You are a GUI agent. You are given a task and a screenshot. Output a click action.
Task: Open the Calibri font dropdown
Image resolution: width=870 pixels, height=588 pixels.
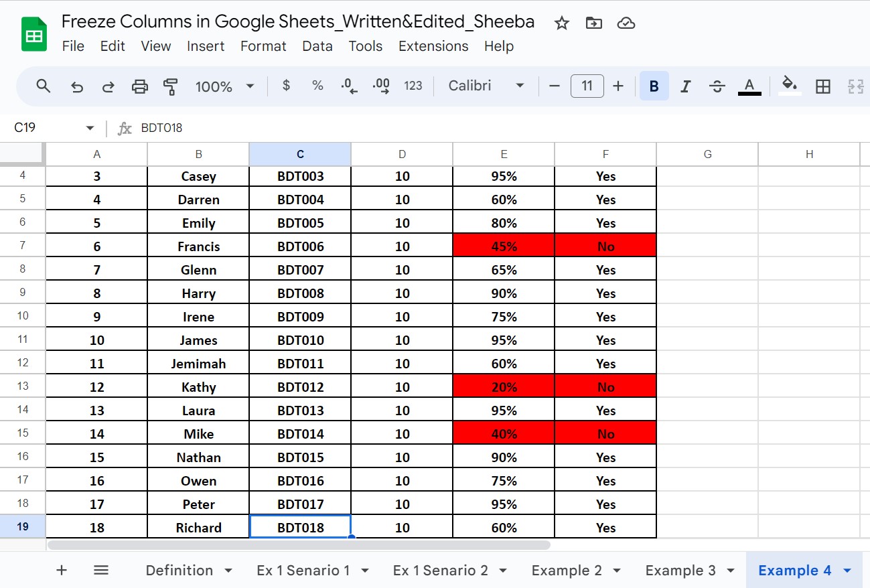(x=486, y=86)
